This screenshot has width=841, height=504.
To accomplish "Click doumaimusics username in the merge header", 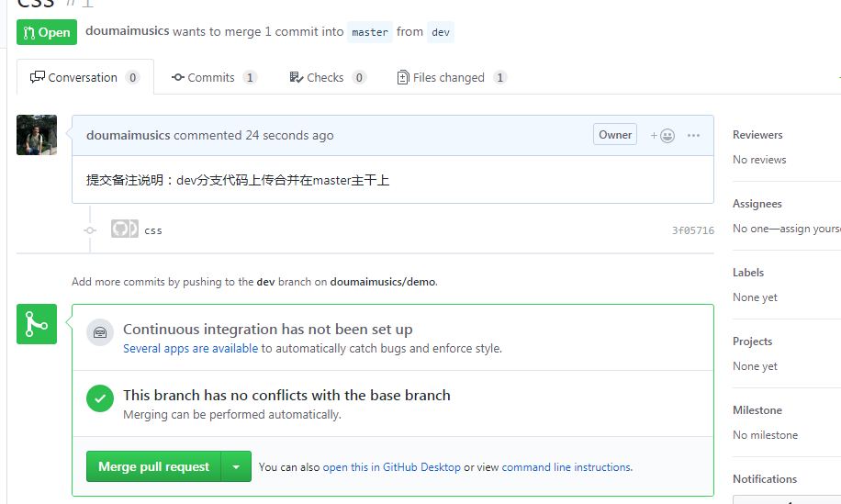I will point(127,31).
